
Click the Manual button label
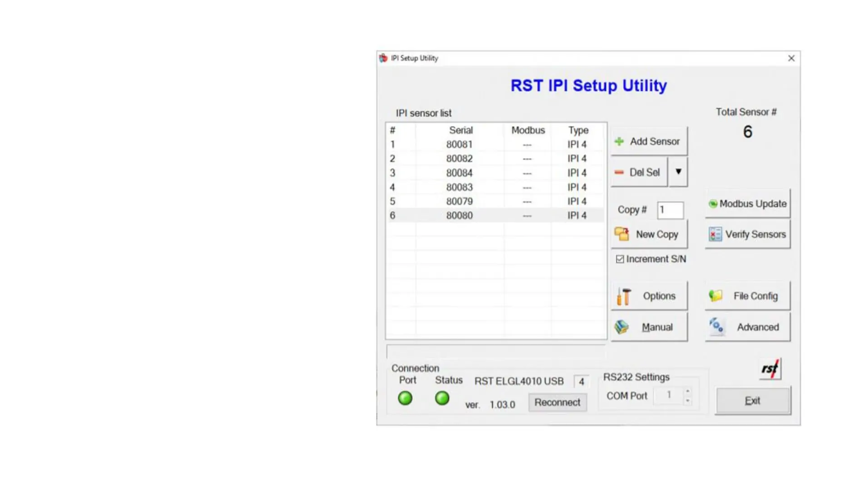(657, 327)
